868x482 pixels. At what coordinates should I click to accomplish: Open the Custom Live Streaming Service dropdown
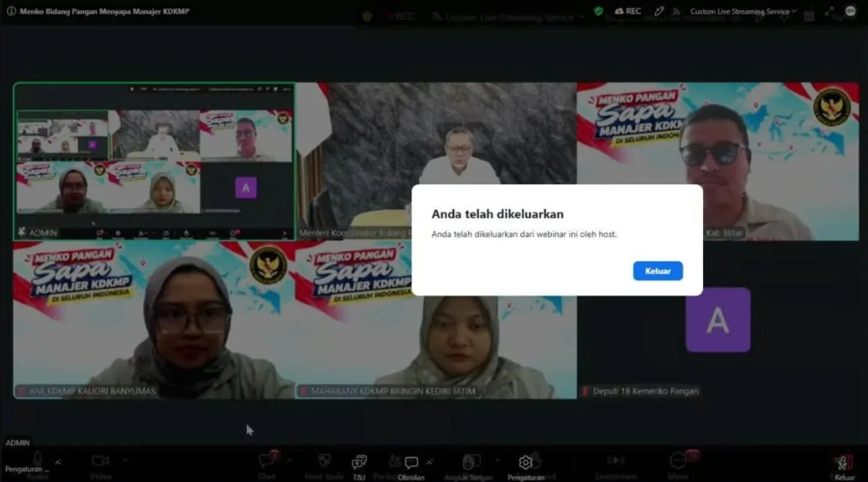(x=744, y=12)
